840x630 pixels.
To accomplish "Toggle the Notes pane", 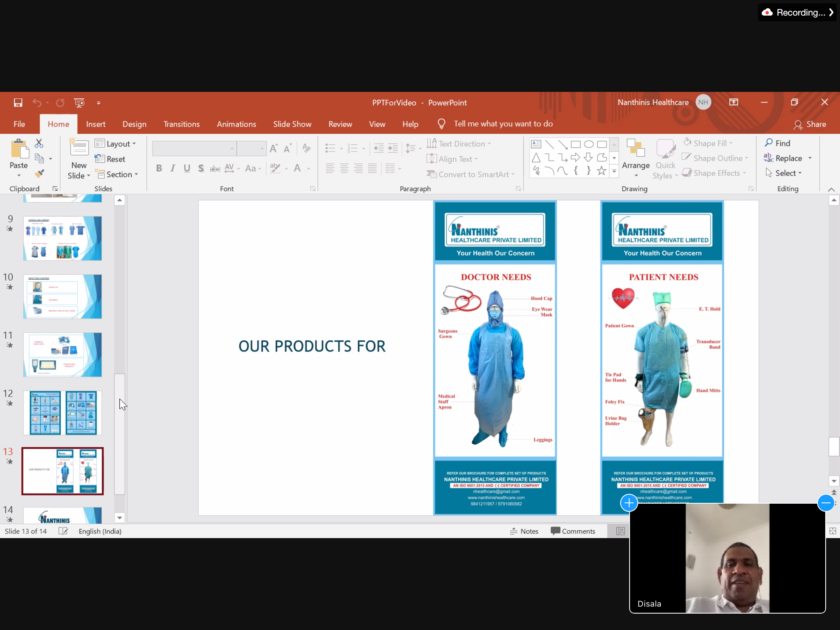I will point(524,531).
